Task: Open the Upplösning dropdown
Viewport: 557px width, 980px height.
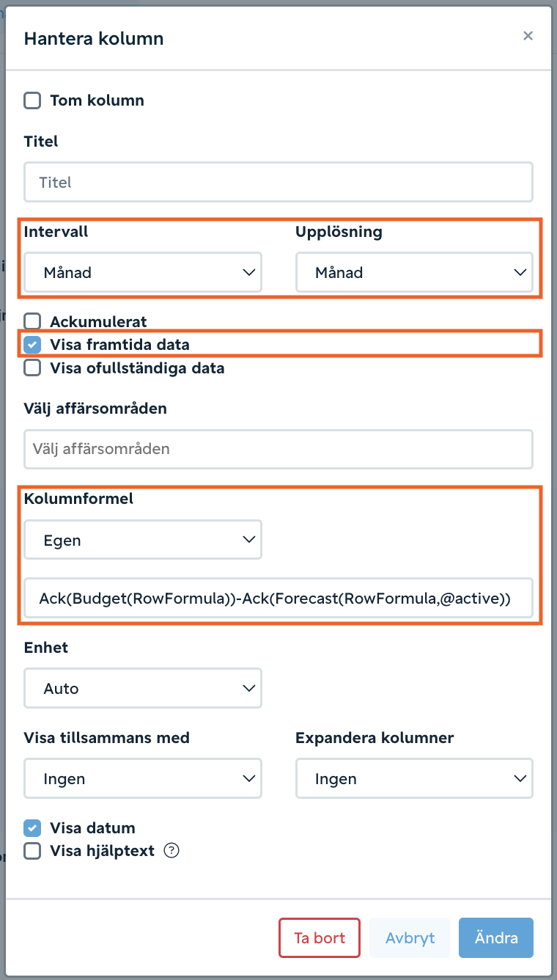Action: pyautogui.click(x=414, y=273)
